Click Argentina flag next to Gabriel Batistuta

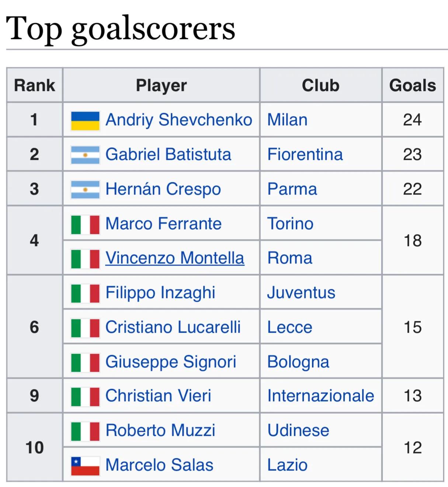[x=85, y=155]
